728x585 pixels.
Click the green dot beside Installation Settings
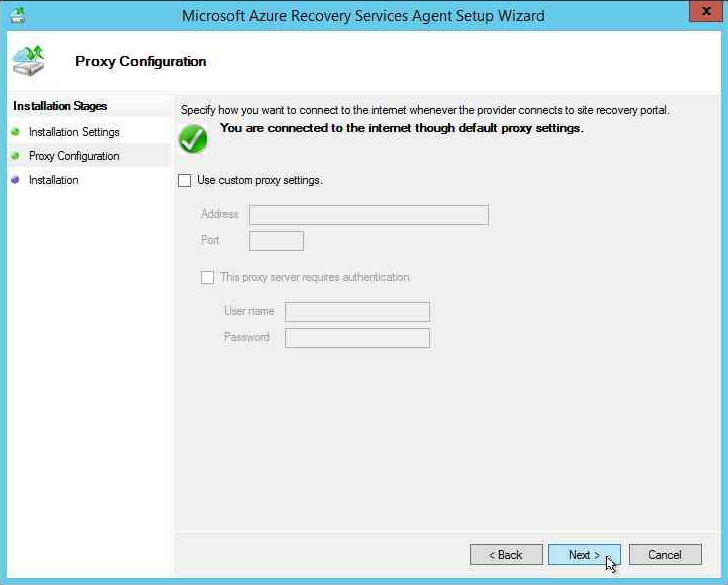15,132
